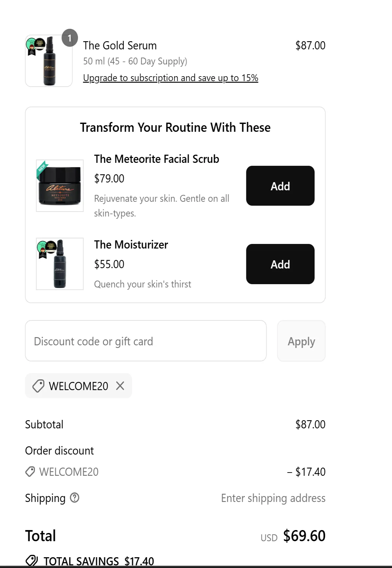Click the Total amount of $69.60
This screenshot has height=568, width=392.
[304, 536]
